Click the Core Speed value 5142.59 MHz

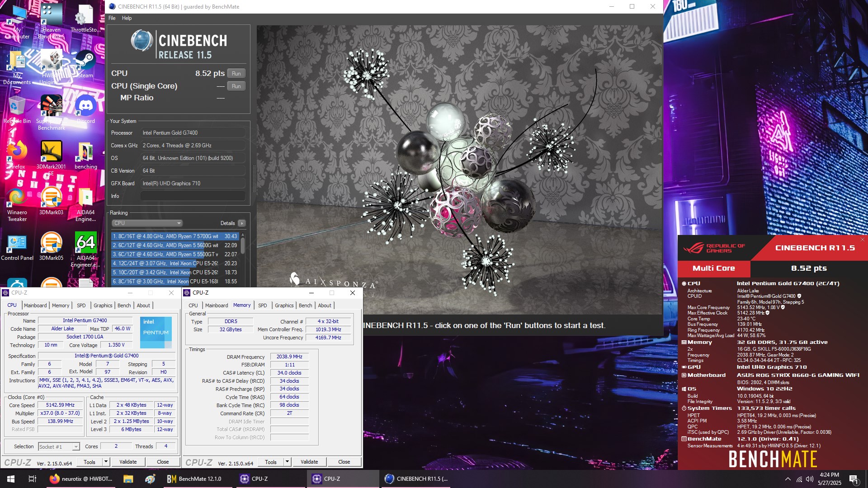pos(60,405)
